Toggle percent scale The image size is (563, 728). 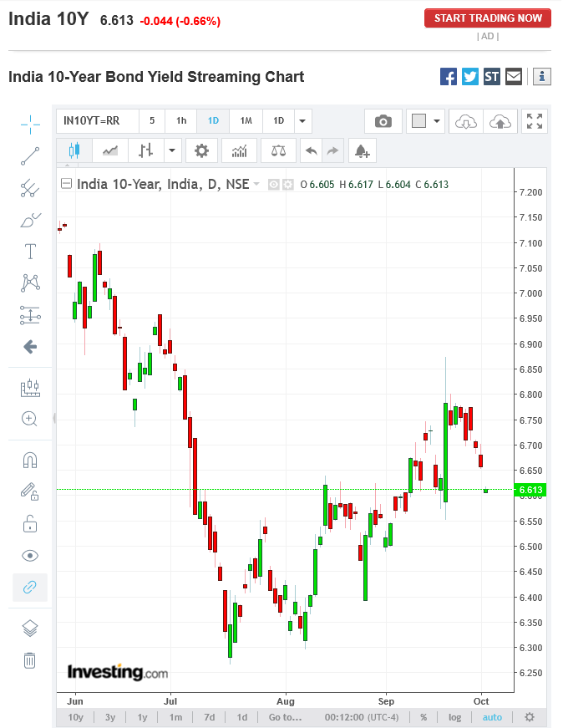coord(424,717)
